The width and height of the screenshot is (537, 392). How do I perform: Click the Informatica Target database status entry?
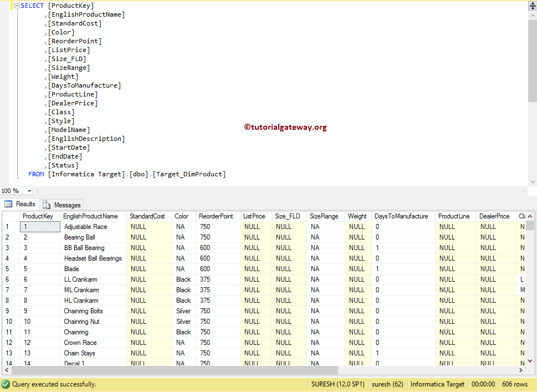tap(437, 384)
